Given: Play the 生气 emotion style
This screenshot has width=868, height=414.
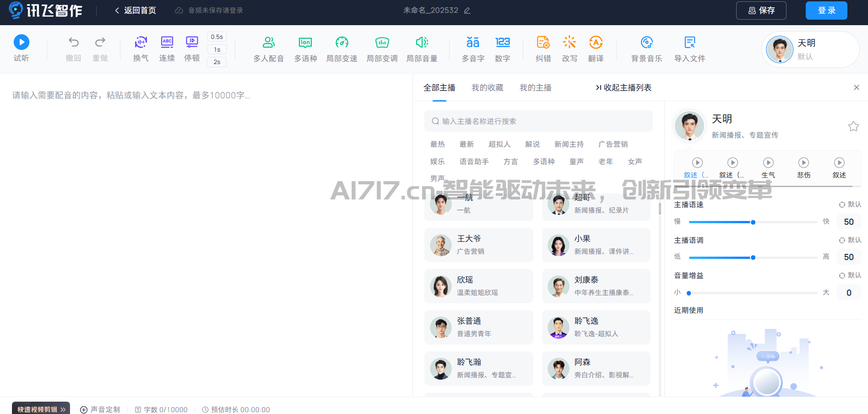Looking at the screenshot, I should (x=768, y=162).
